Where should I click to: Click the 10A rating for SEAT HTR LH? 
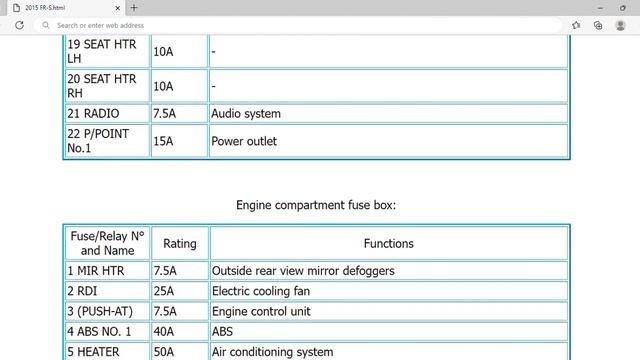click(x=180, y=51)
